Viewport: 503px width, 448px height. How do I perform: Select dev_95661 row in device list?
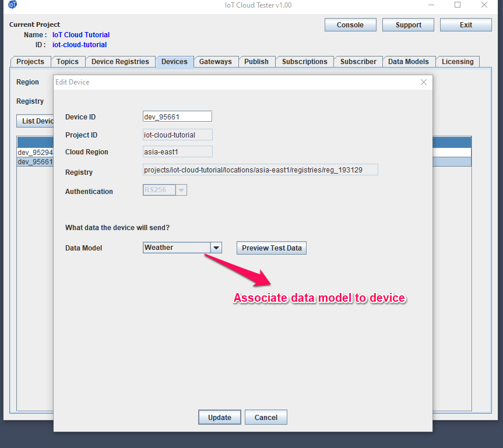click(36, 161)
